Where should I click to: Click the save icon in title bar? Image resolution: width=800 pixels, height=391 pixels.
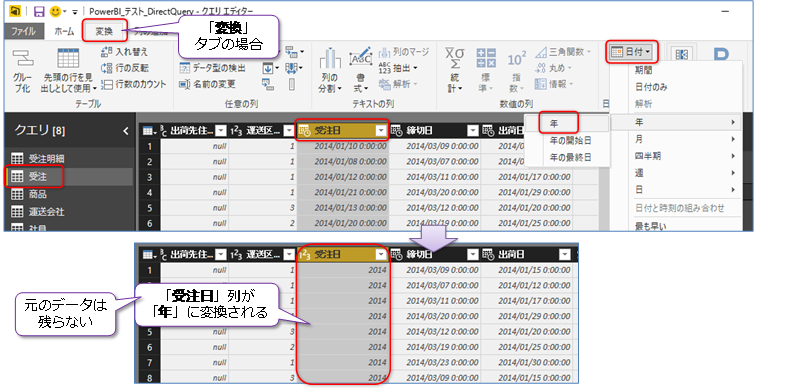[39, 11]
